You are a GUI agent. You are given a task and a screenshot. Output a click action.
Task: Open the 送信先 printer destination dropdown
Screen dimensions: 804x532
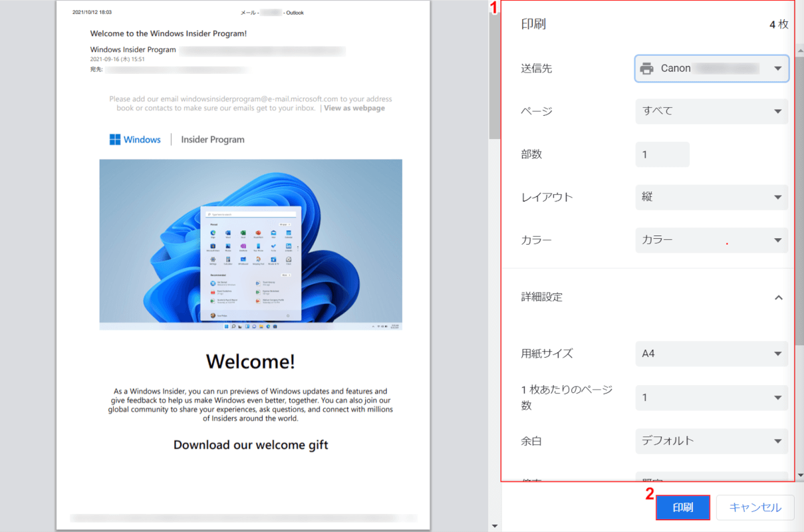(712, 68)
